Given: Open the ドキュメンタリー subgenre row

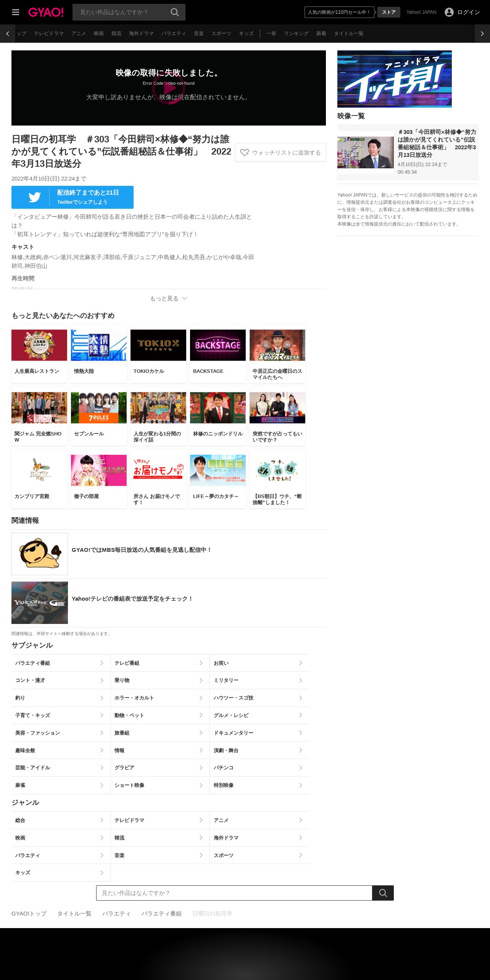Looking at the screenshot, I should pos(260,733).
